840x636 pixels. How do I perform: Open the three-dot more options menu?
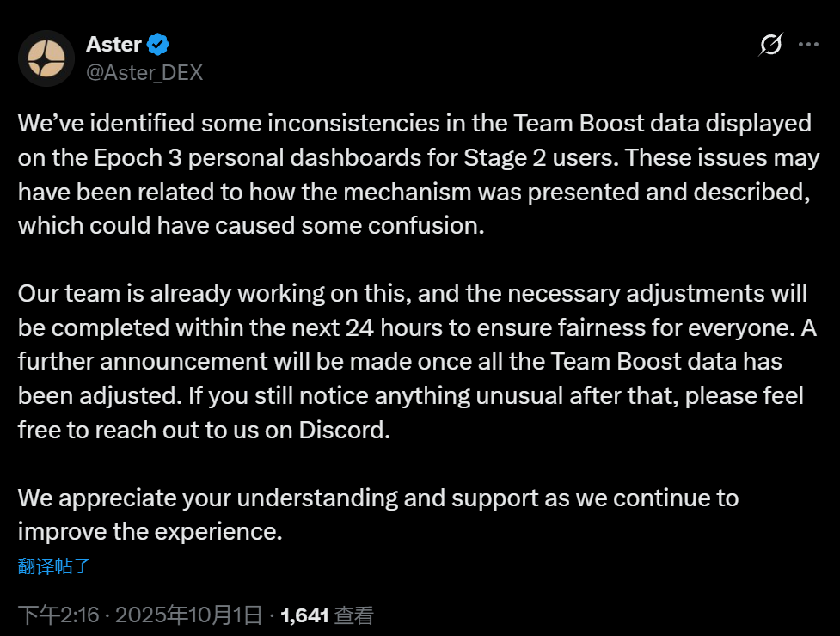808,45
